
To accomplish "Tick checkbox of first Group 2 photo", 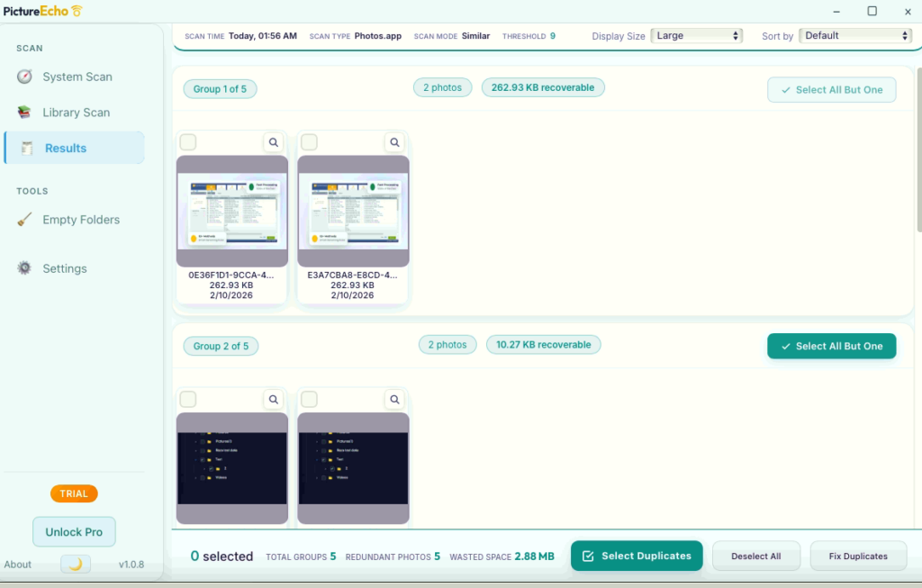I will (188, 399).
